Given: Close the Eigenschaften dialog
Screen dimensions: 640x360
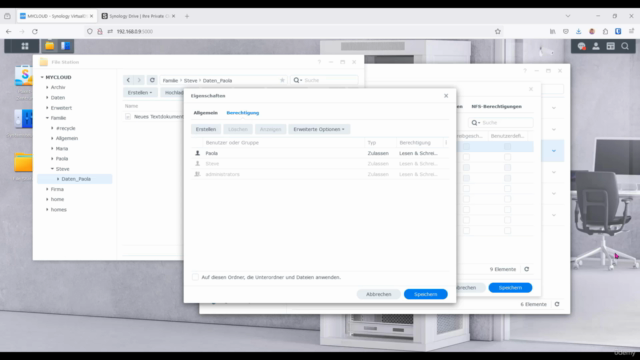Looking at the screenshot, I should click(446, 96).
